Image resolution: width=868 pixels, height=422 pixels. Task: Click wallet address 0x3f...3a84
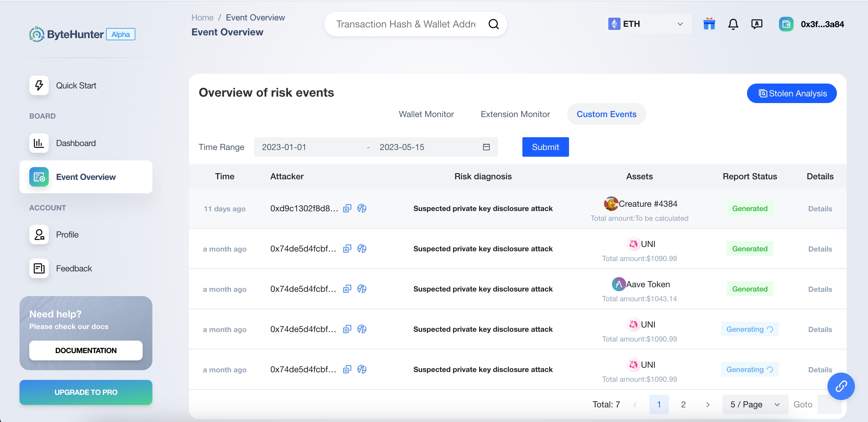click(822, 24)
